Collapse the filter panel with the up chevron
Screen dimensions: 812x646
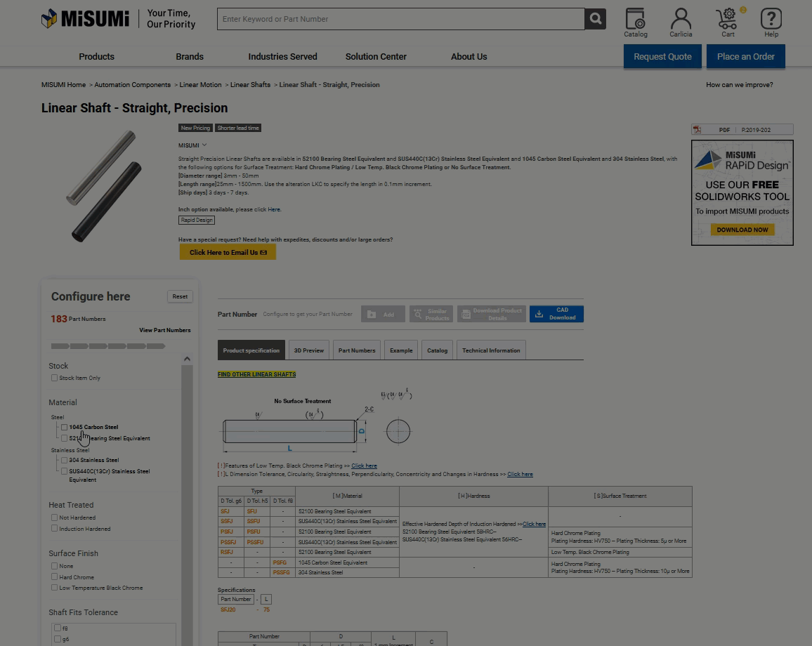(187, 359)
